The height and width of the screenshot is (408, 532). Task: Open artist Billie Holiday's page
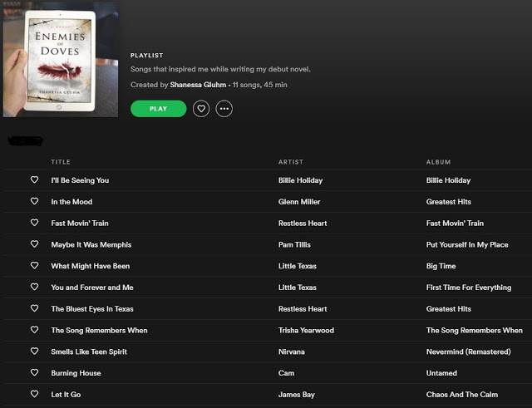(x=300, y=180)
